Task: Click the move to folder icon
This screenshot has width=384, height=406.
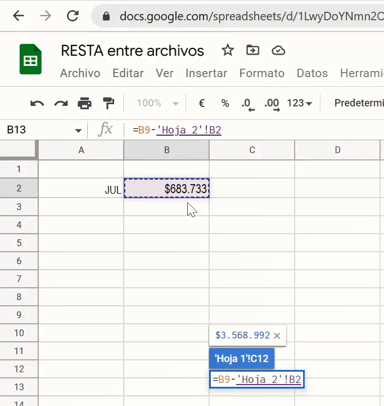Action: coord(253,50)
